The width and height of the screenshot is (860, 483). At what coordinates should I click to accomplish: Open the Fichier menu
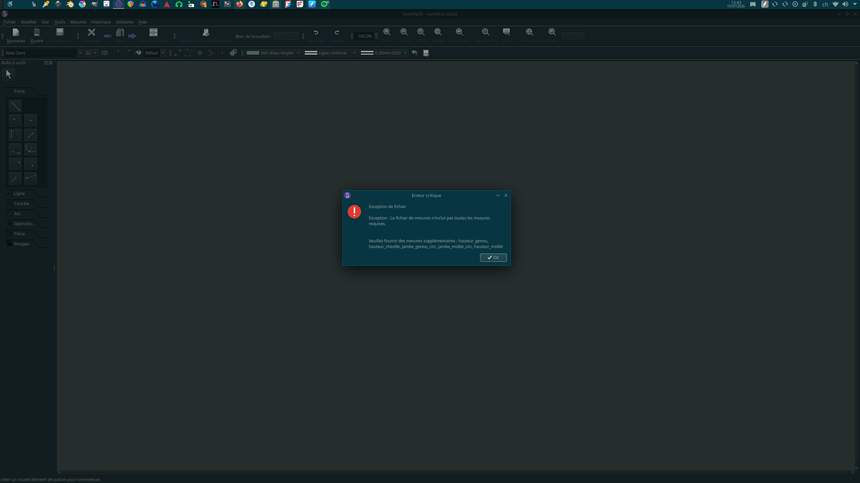(9, 22)
